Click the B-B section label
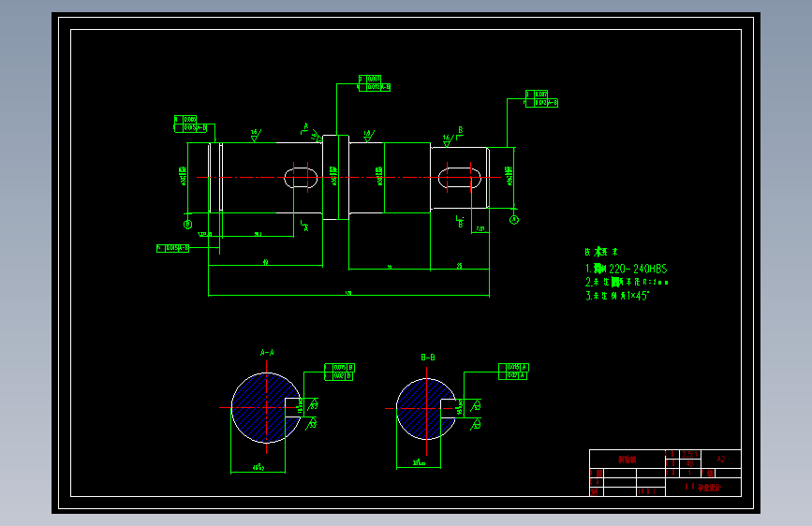The height and width of the screenshot is (526, 812). tap(428, 358)
